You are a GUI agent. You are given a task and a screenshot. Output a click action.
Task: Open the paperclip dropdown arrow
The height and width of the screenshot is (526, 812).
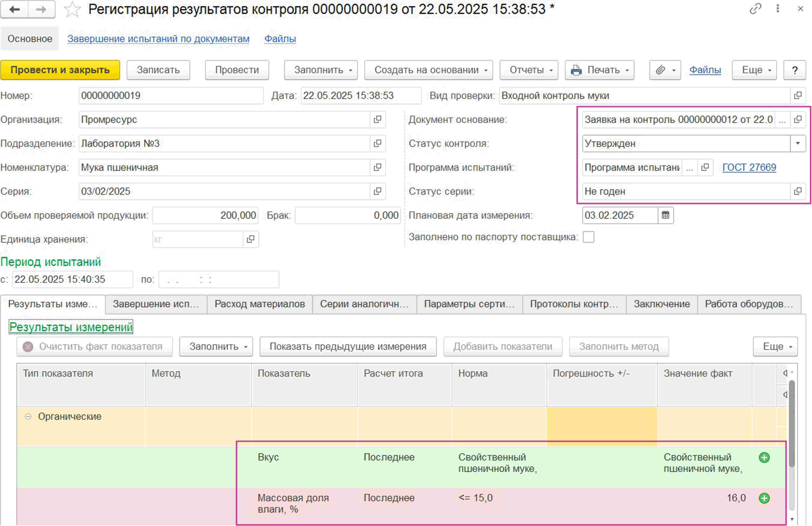coord(674,71)
